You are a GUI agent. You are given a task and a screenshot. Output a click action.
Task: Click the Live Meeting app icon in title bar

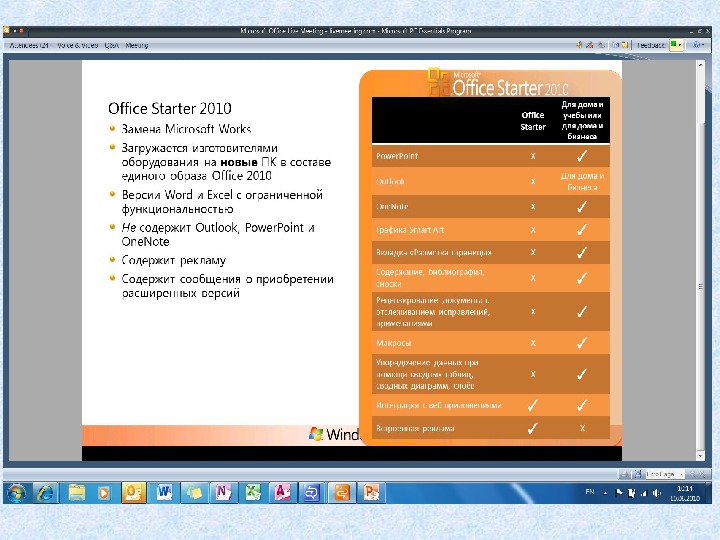(x=7, y=31)
